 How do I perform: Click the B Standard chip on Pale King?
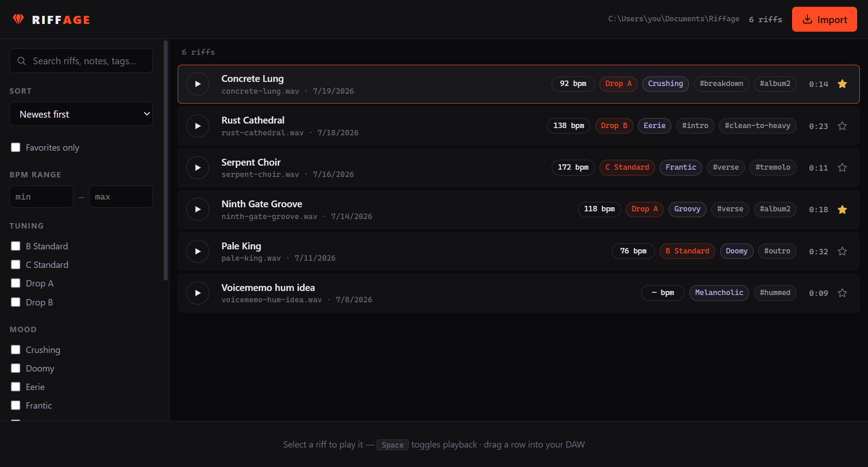[x=687, y=251]
